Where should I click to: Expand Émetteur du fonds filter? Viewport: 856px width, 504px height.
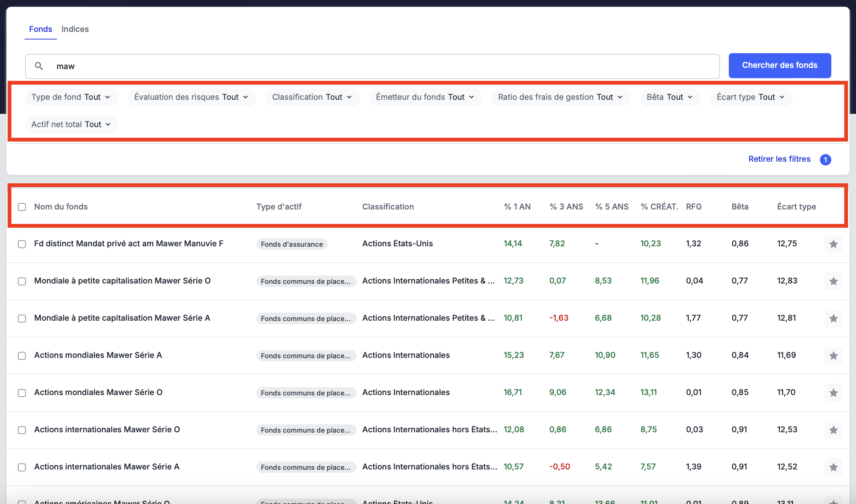(x=425, y=97)
